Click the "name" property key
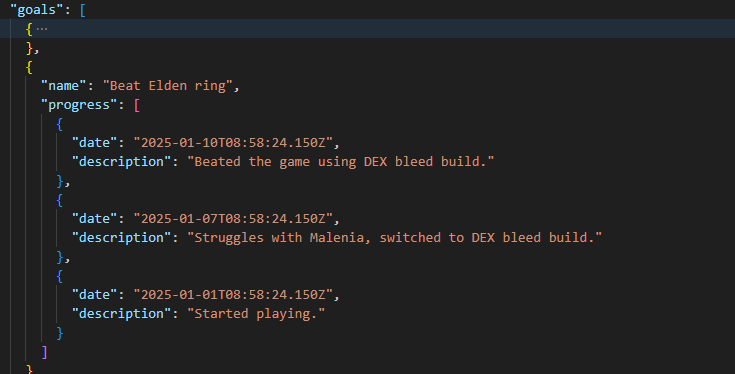Screen dimensions: 735x374 [x=64, y=86]
